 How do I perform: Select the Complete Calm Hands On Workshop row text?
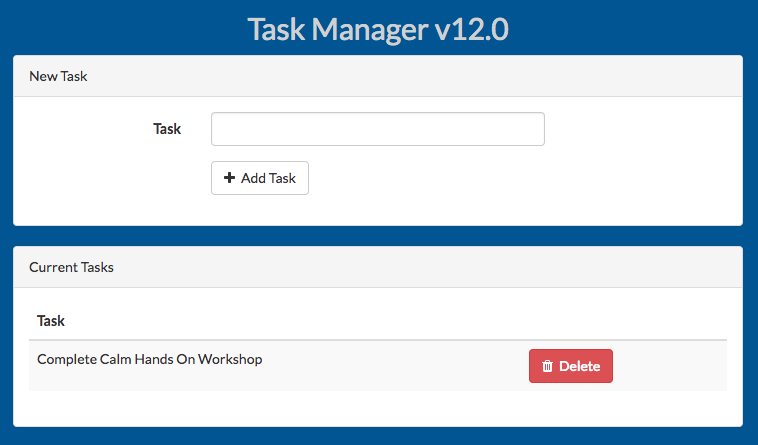click(149, 359)
